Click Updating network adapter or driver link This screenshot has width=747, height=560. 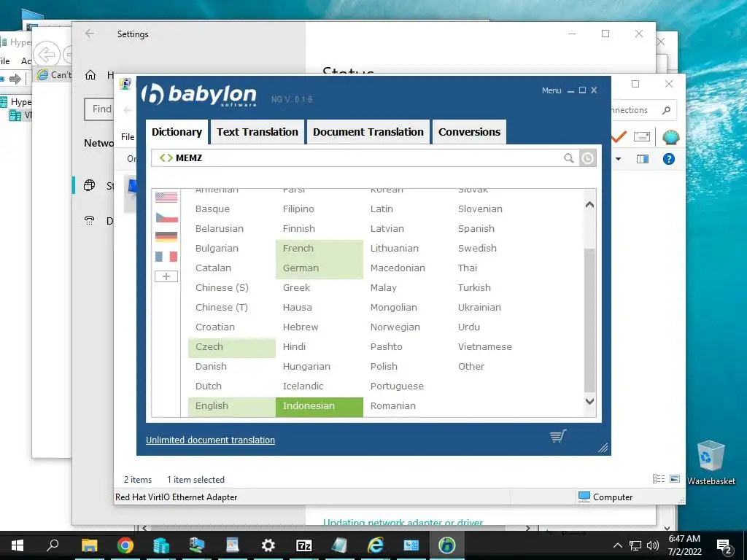pos(403,522)
